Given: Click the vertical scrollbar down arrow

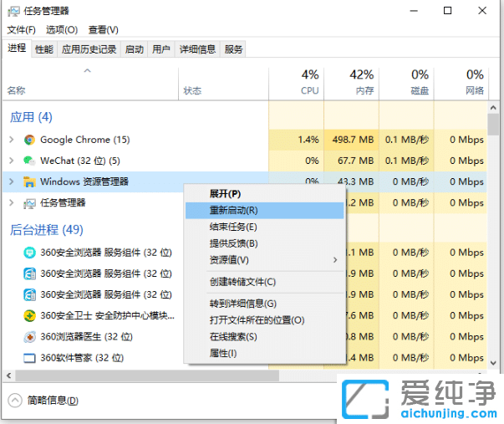Looking at the screenshot, I should coord(493,363).
